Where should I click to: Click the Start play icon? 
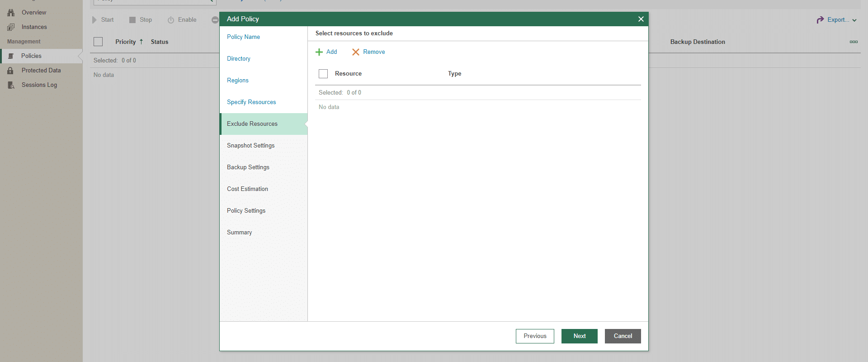[94, 20]
